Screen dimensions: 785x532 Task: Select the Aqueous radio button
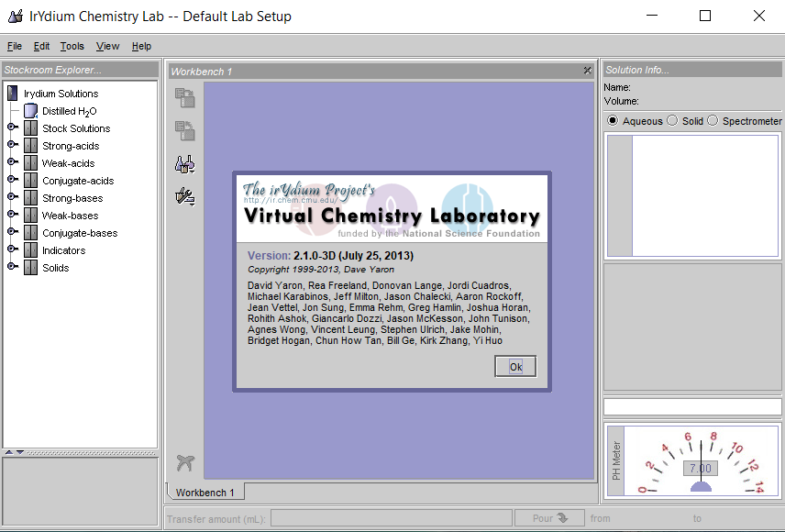(611, 120)
